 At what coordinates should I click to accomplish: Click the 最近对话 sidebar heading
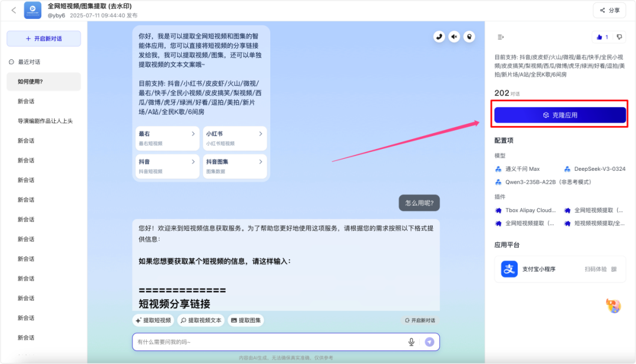29,62
